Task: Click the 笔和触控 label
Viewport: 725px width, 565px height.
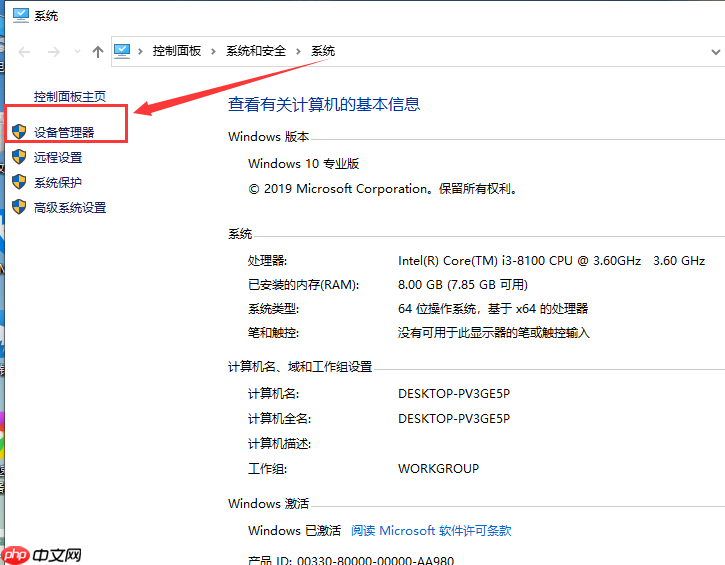Action: point(273,332)
